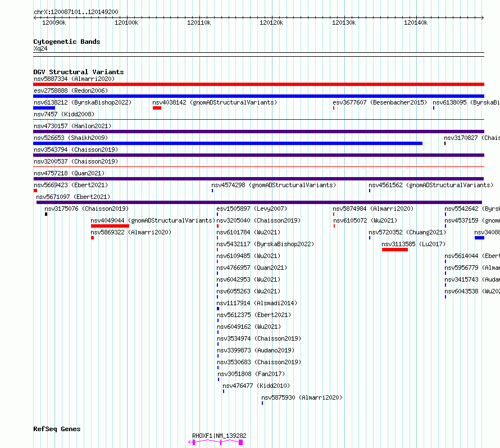This screenshot has width=500, height=448.
Task: Click the nsv3534974 (Chaisson2019) label
Action: click(259, 338)
